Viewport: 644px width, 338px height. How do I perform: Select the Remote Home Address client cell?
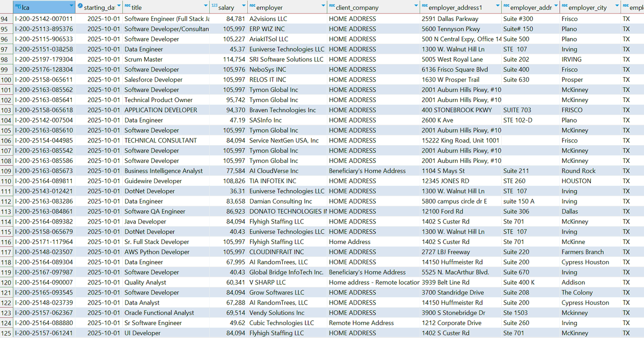click(374, 323)
